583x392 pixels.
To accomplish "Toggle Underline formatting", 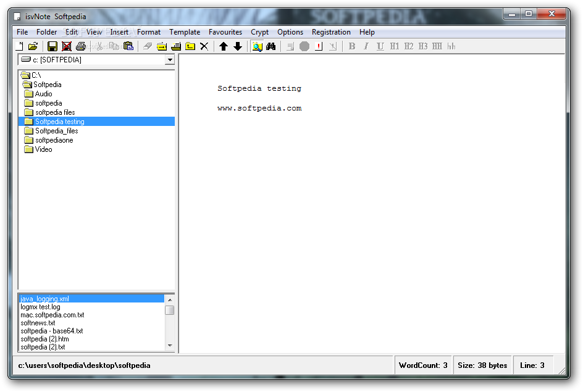I will point(380,46).
